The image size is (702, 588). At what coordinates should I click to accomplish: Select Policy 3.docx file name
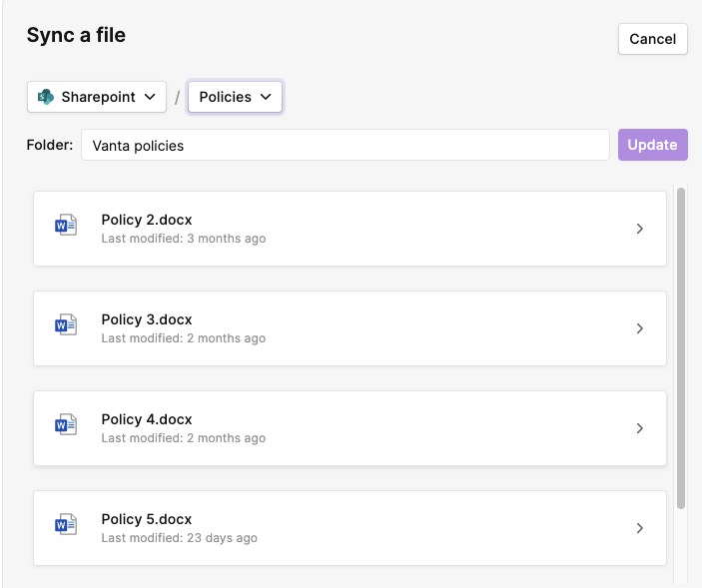147,319
